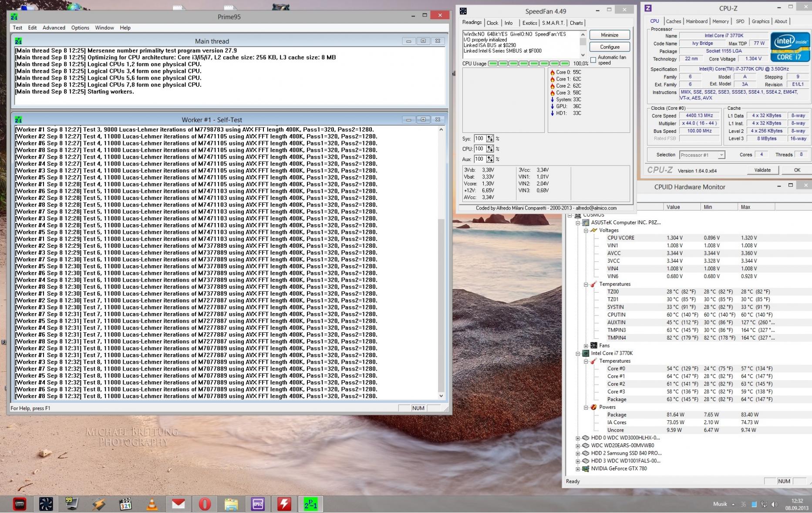The image size is (812, 513).
Task: Expand the Fans node
Action: tap(586, 345)
